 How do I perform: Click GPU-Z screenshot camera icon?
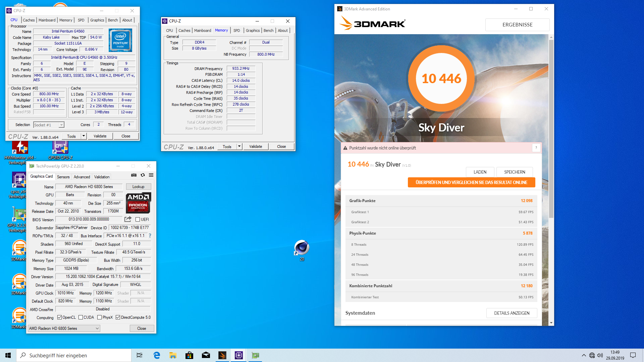point(134,175)
